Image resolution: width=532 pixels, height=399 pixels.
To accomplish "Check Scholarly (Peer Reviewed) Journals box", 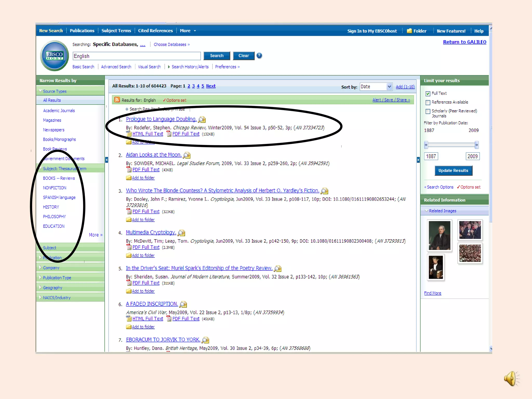I will tap(428, 111).
